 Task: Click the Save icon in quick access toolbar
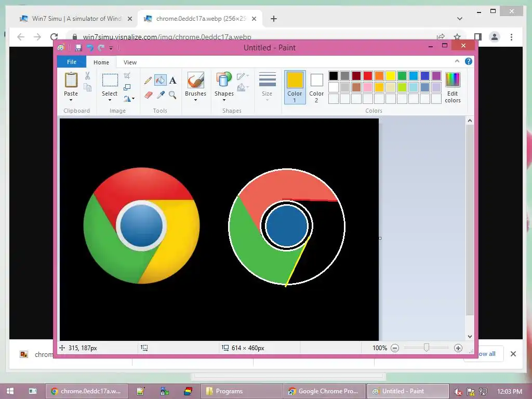[78, 48]
